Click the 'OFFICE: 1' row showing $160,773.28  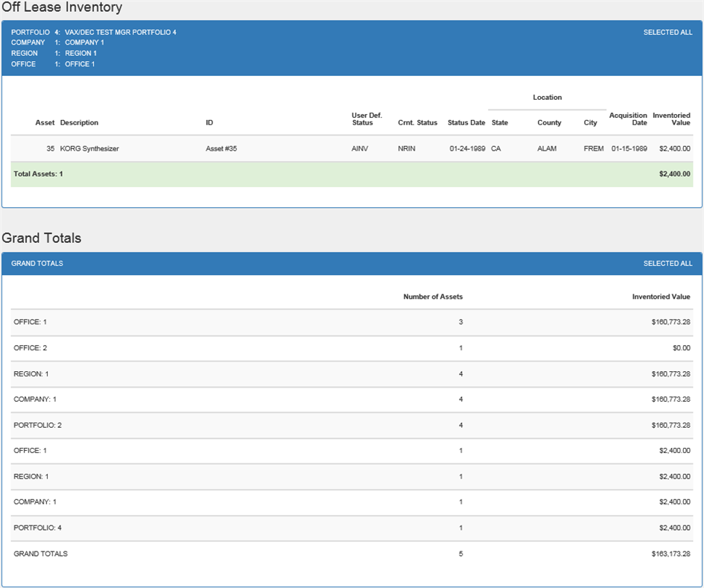[x=352, y=322]
